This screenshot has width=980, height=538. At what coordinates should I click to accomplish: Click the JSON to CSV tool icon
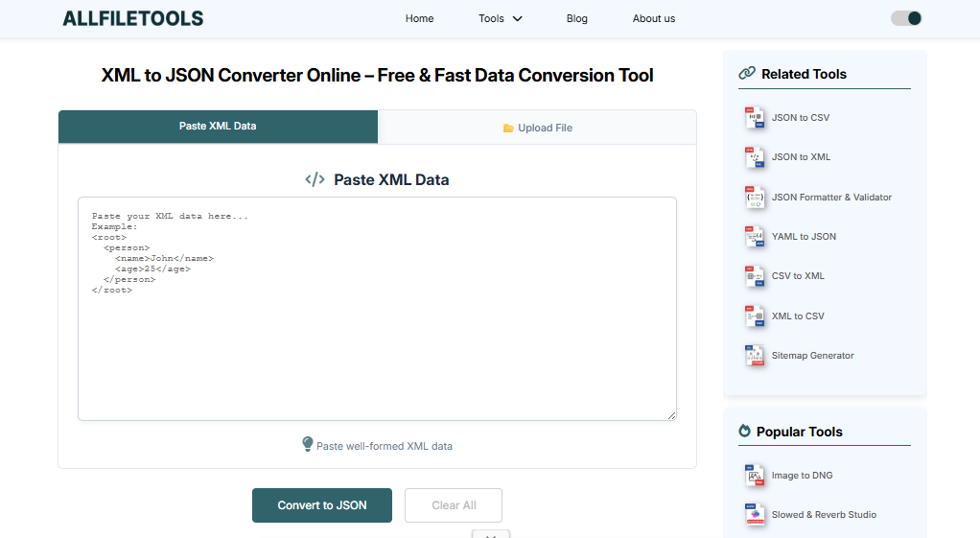coord(755,118)
